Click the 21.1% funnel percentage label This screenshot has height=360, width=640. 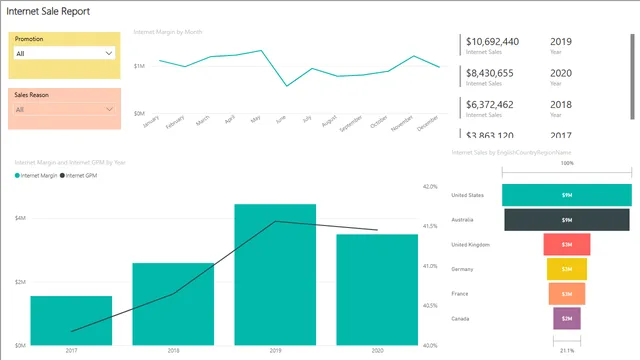(567, 351)
